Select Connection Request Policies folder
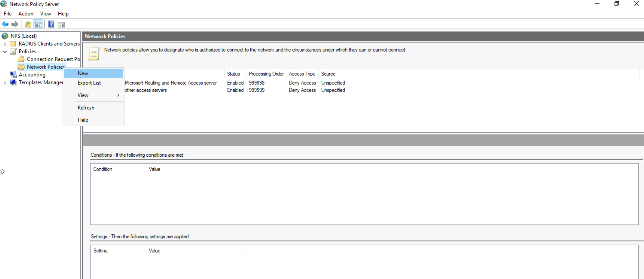Viewport: 644px width, 279px height. (53, 59)
